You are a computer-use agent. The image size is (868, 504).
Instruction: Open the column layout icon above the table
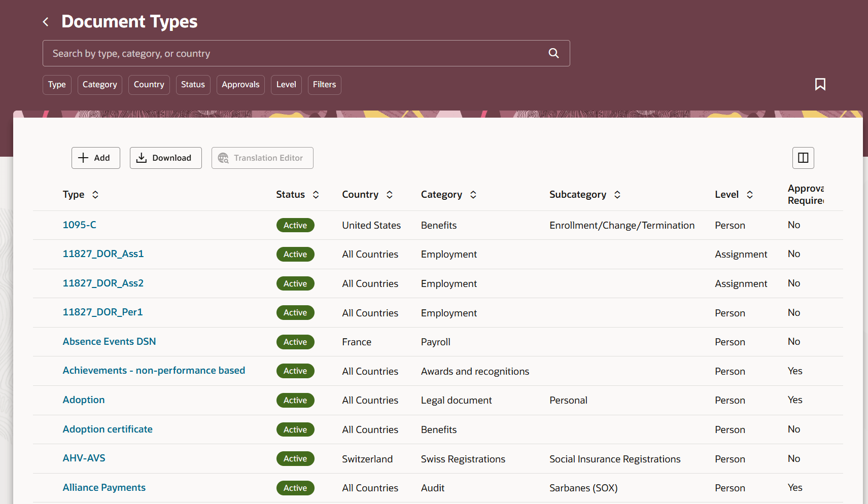pos(803,158)
